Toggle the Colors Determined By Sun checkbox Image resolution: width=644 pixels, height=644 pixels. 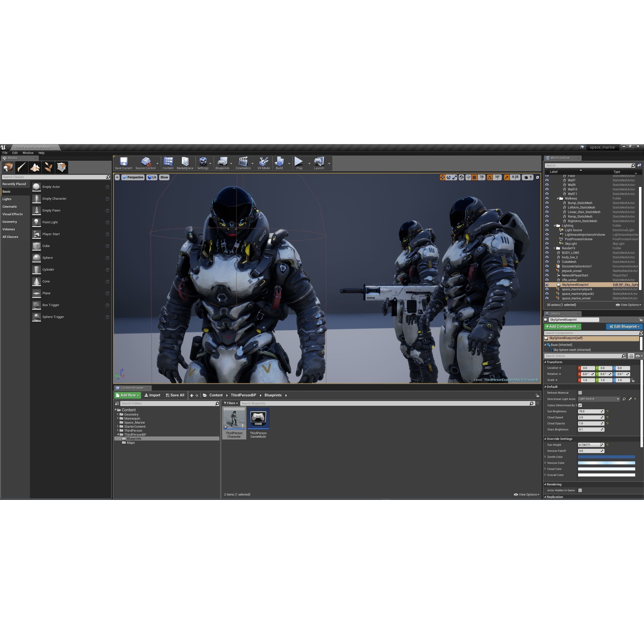580,405
